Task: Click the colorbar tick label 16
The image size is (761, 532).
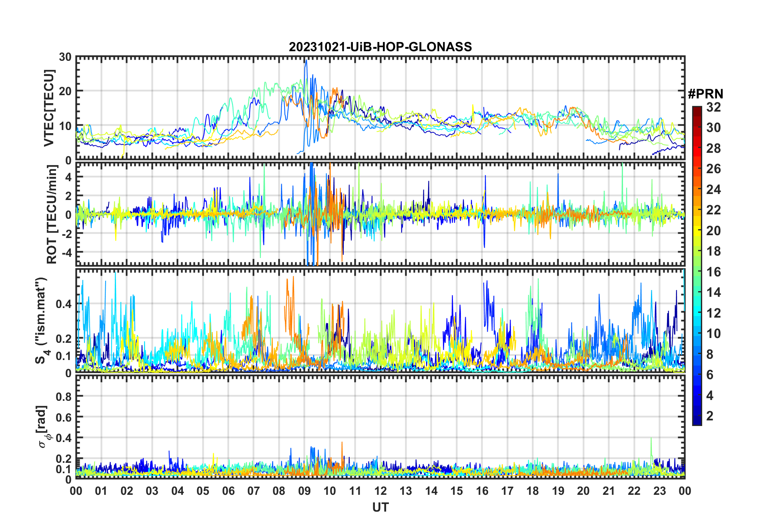Action: pos(713,272)
